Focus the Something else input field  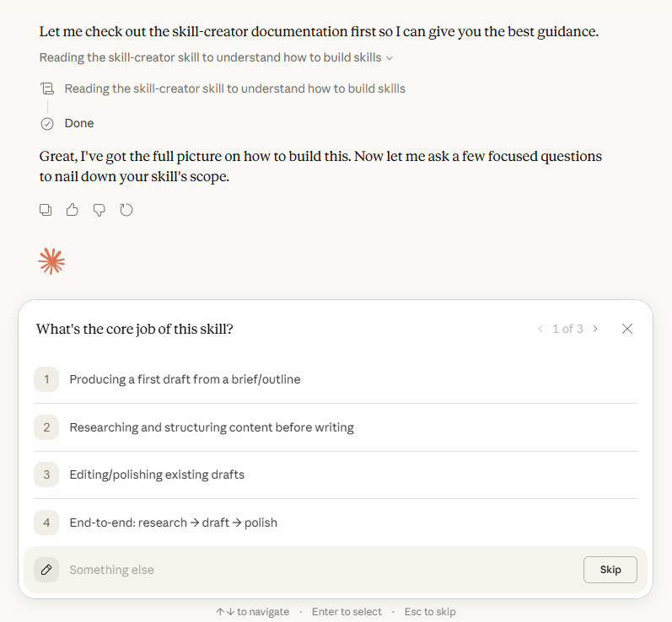321,569
